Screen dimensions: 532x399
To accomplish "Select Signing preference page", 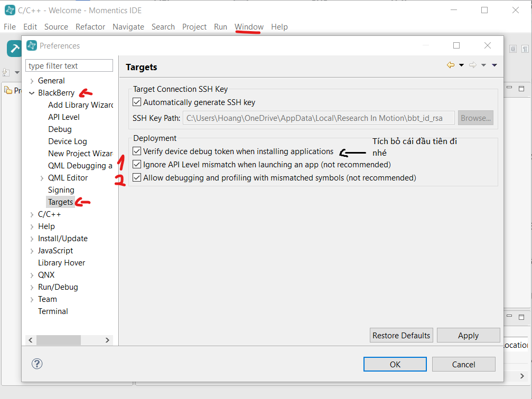I will 61,190.
